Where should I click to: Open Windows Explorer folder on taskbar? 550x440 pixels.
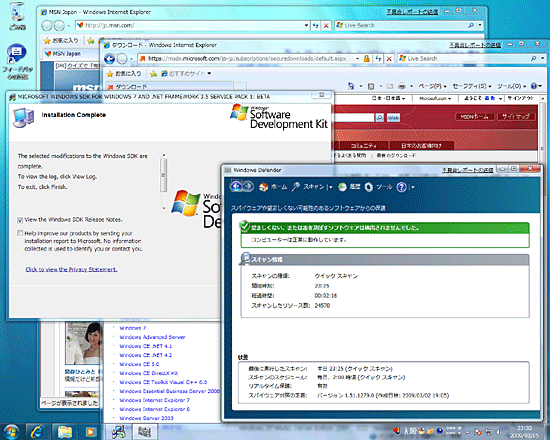coord(65,432)
